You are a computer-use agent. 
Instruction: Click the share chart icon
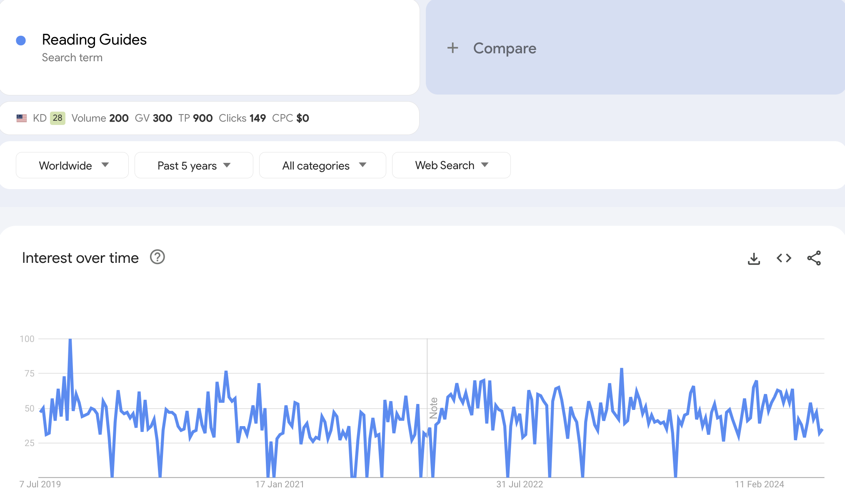(814, 258)
